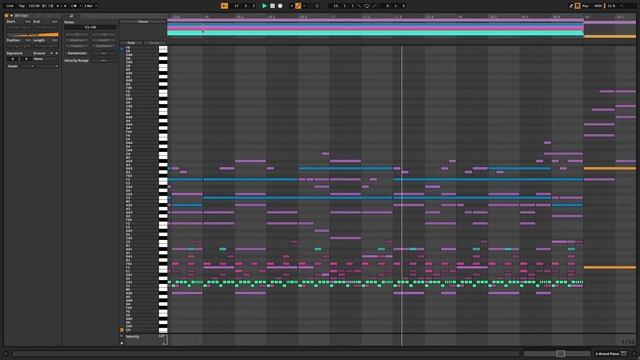Click bar 19 in the time ruler
Viewport: 640px width, 360px height.
tap(587, 17)
